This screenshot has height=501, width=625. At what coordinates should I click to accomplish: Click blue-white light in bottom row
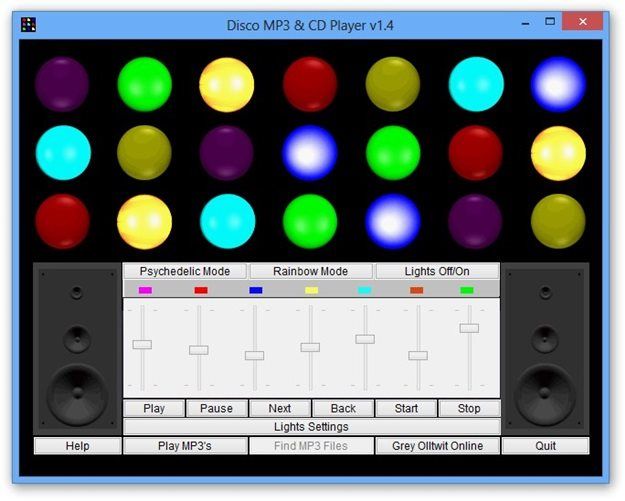coord(393,222)
